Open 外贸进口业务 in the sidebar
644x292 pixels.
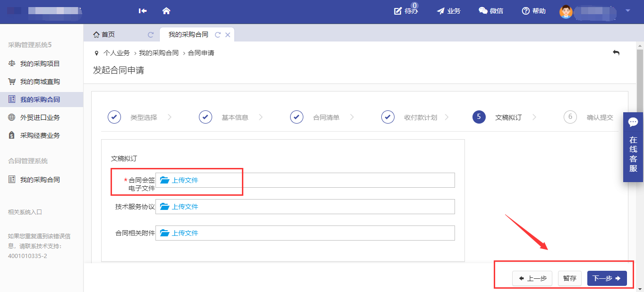40,117
